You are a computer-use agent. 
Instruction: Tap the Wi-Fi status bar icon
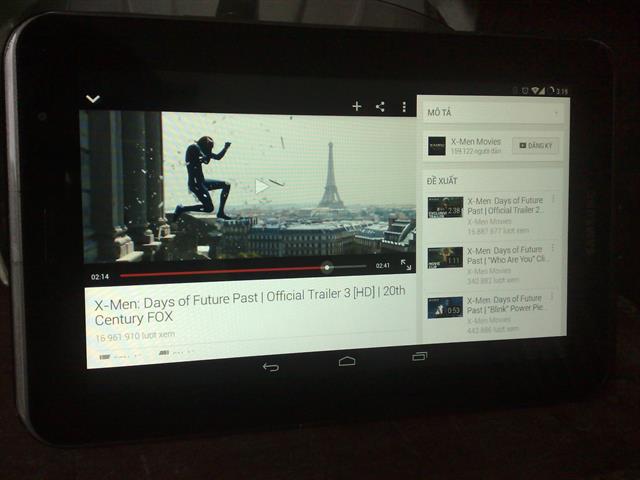[x=536, y=91]
